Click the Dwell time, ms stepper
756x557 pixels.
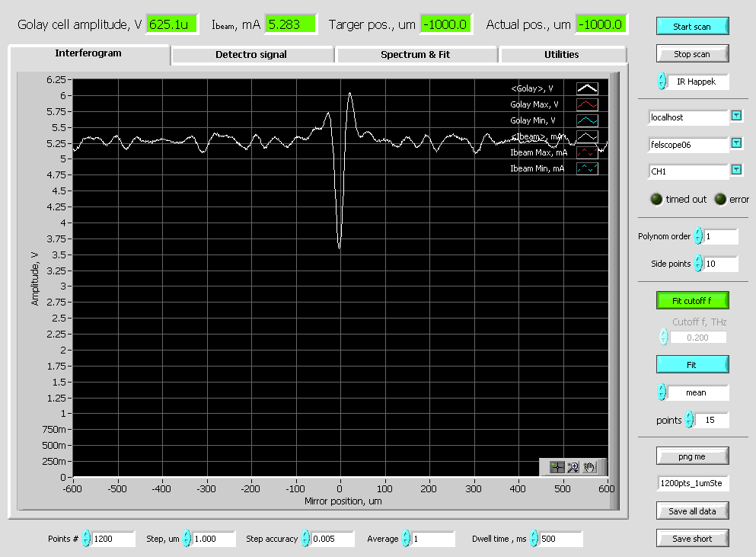[x=534, y=538]
